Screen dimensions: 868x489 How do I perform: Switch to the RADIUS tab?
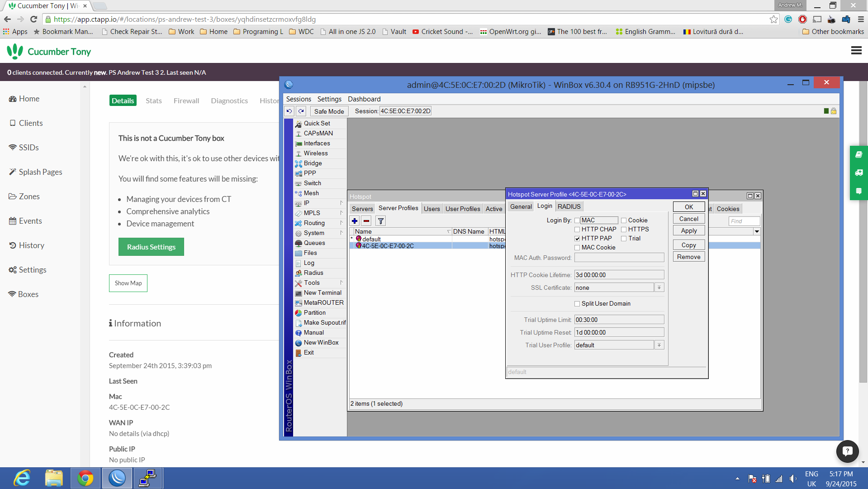pos(569,206)
